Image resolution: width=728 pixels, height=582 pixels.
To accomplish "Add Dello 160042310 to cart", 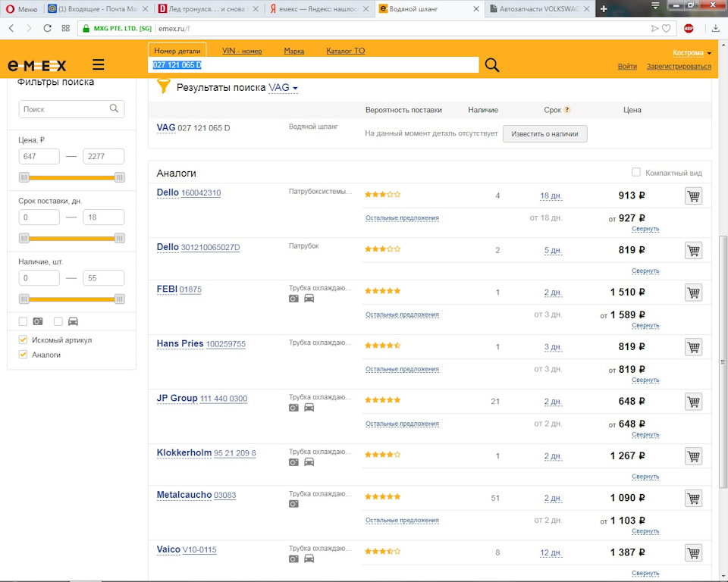I will pos(693,196).
